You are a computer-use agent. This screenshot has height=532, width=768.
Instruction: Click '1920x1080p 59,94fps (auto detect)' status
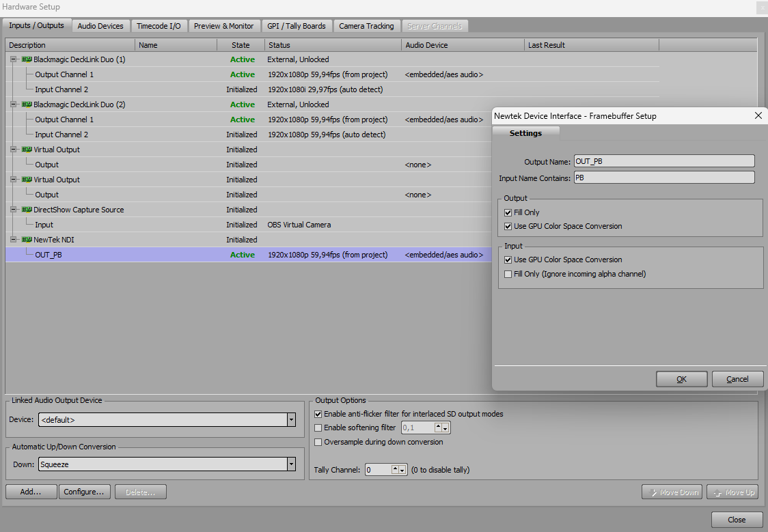coord(327,135)
